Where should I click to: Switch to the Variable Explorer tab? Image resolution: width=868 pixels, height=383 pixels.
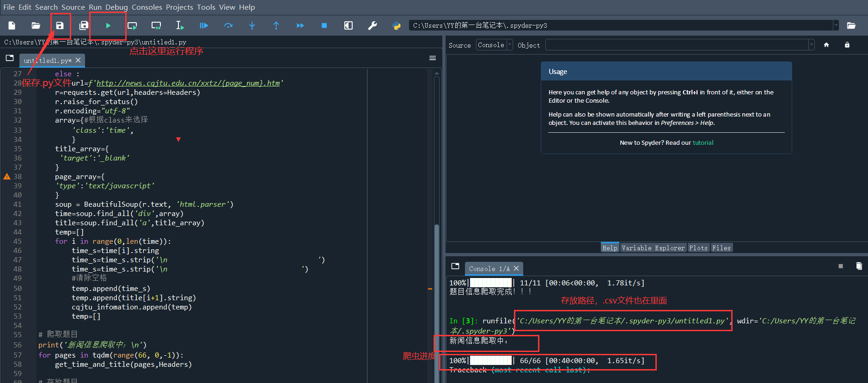(653, 248)
